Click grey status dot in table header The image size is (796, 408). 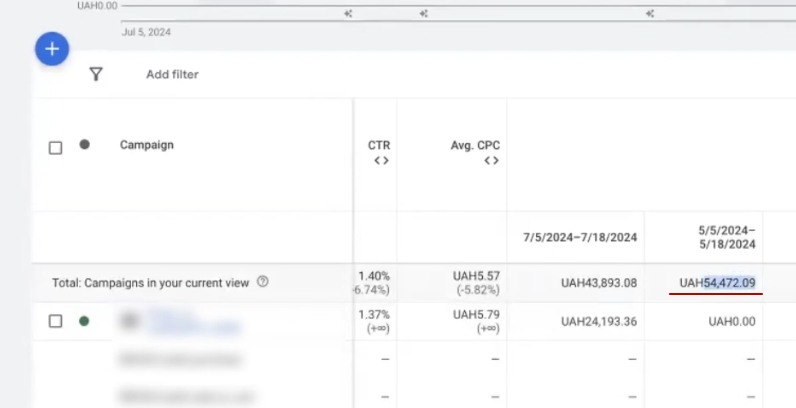click(84, 144)
